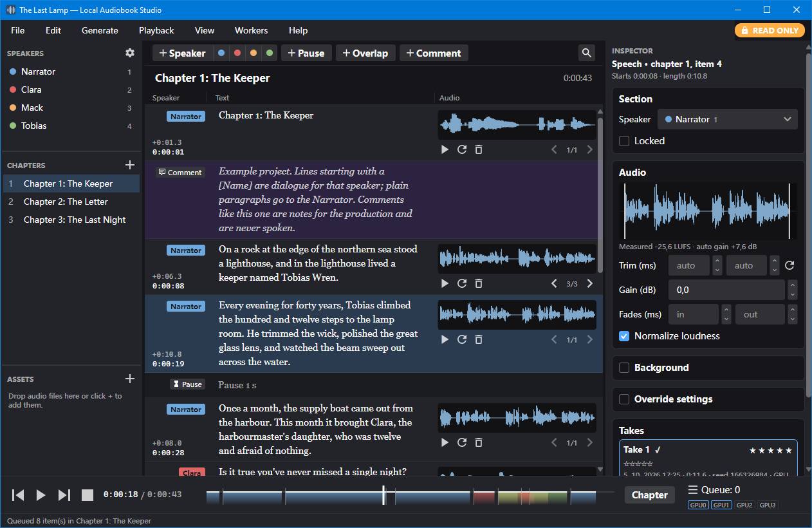Image resolution: width=812 pixels, height=528 pixels.
Task: Open the Edit menu
Action: 53,30
